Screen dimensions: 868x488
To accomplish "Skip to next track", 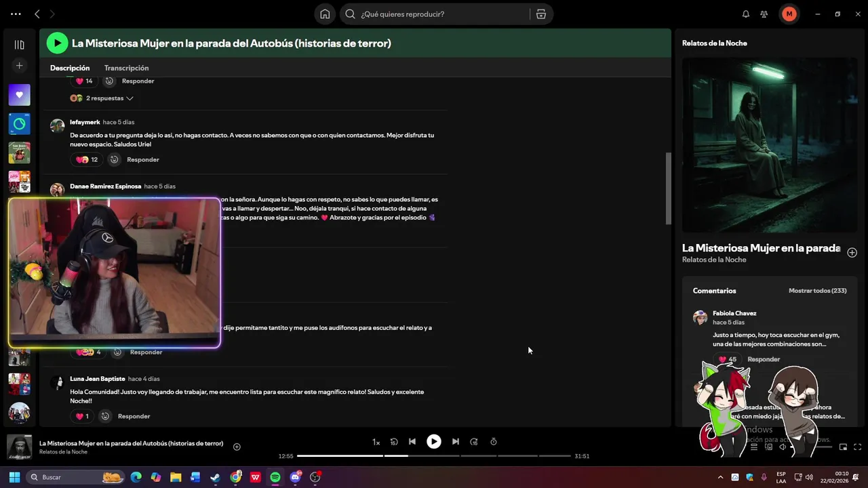I will (x=455, y=441).
